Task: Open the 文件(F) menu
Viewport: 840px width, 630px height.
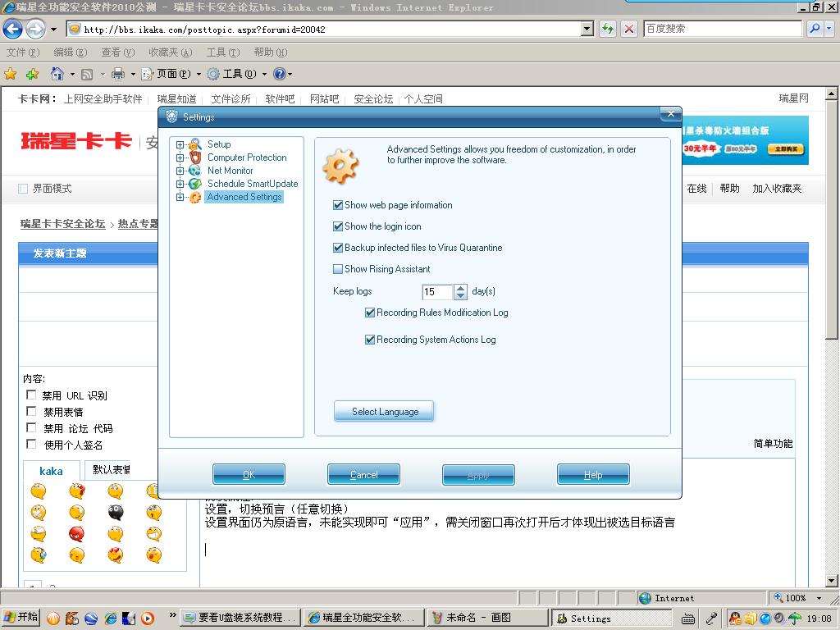Action: [x=23, y=52]
